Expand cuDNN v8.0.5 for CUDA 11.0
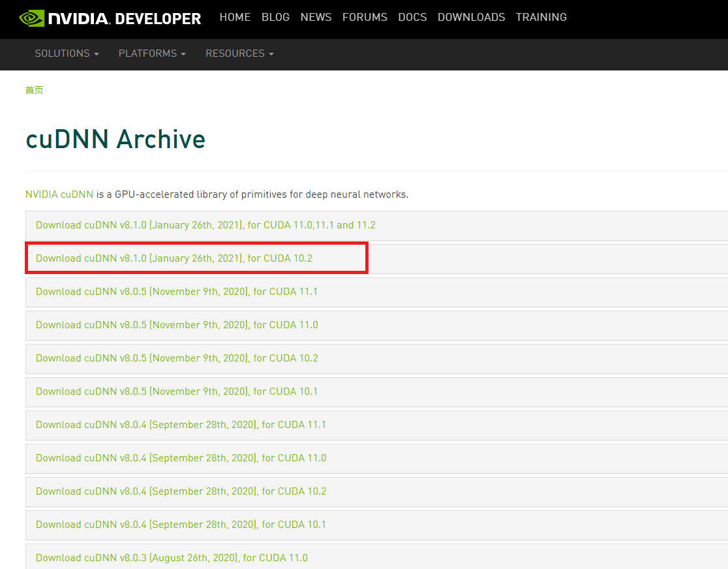 [x=177, y=325]
